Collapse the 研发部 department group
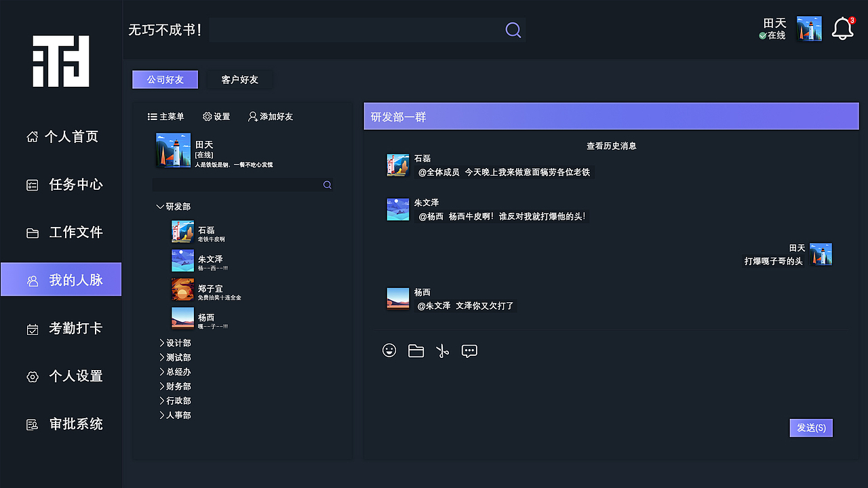The width and height of the screenshot is (868, 488). [174, 206]
